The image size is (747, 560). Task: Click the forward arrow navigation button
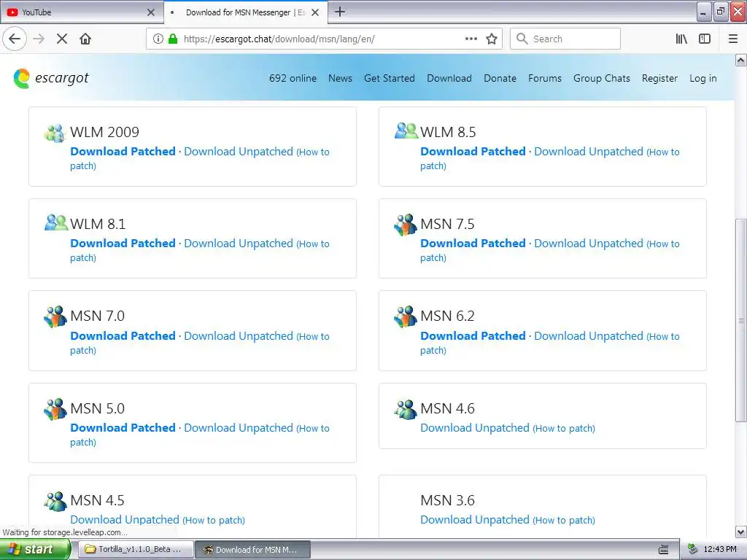39,39
